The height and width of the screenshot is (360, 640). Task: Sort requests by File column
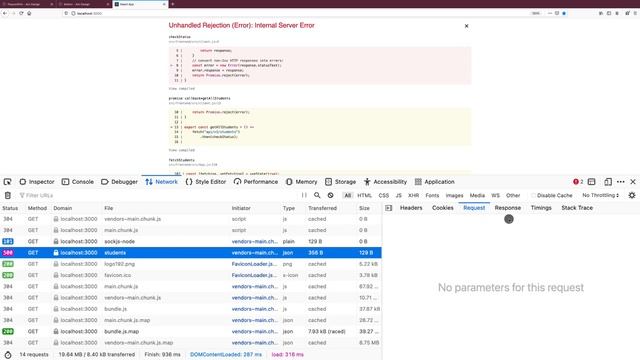[166, 208]
